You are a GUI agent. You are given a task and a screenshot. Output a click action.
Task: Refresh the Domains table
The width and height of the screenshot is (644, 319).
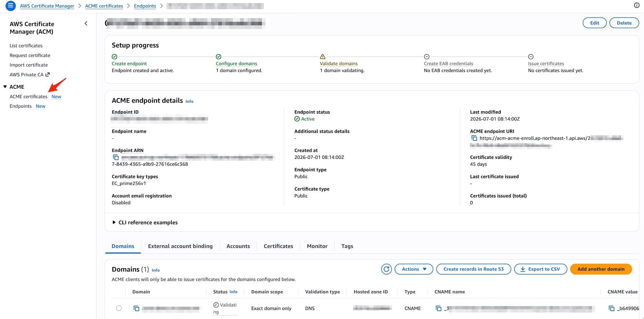point(386,269)
